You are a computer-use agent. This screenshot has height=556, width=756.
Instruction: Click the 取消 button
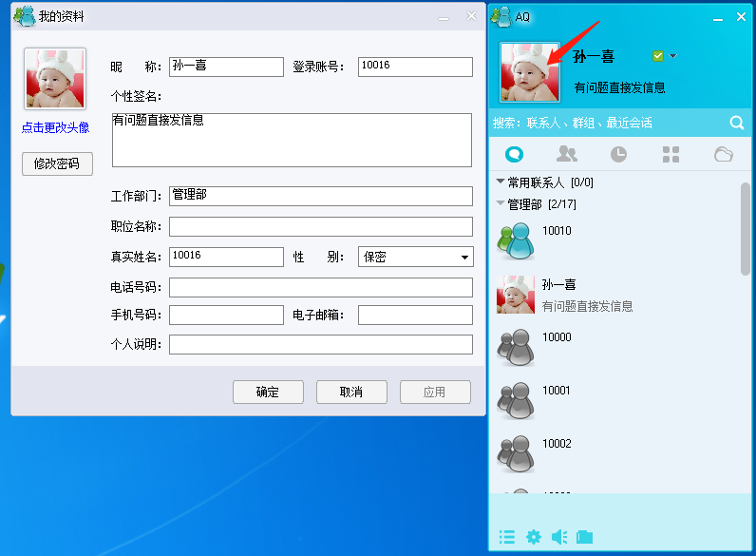pyautogui.click(x=351, y=392)
